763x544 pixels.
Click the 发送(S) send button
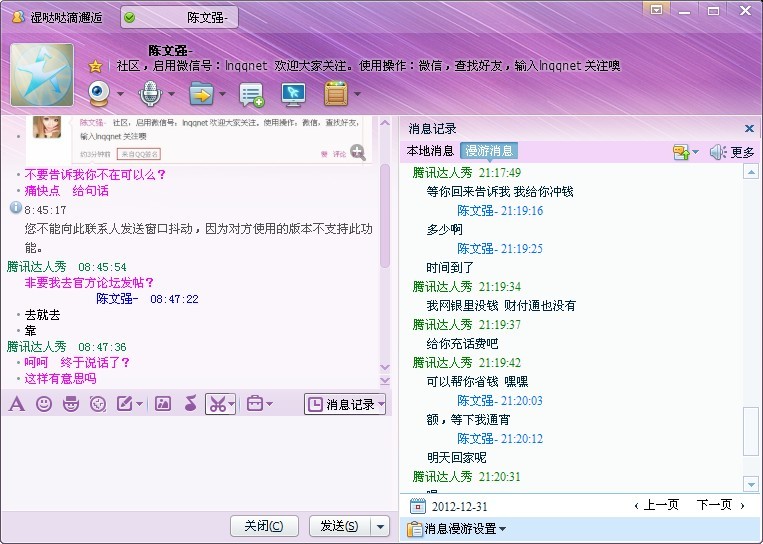tap(340, 526)
